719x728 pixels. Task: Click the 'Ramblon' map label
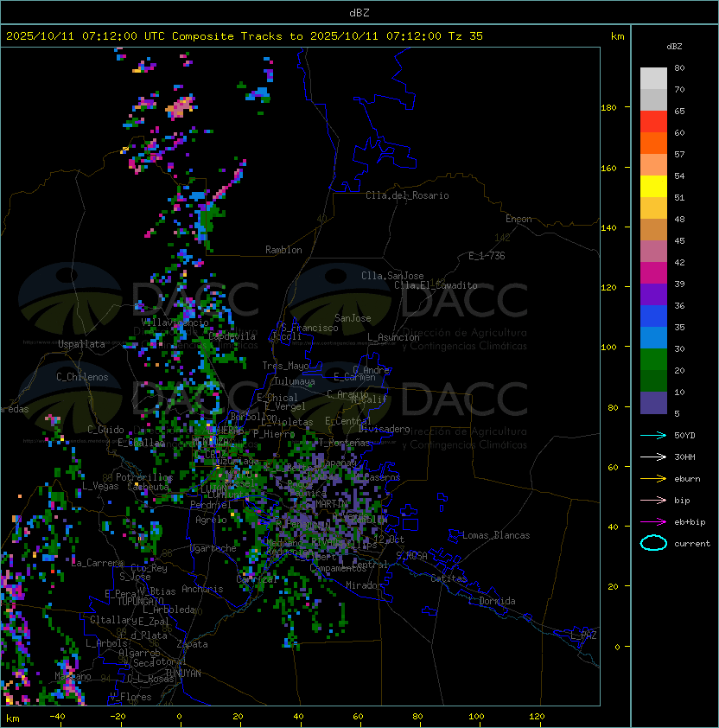(x=283, y=250)
